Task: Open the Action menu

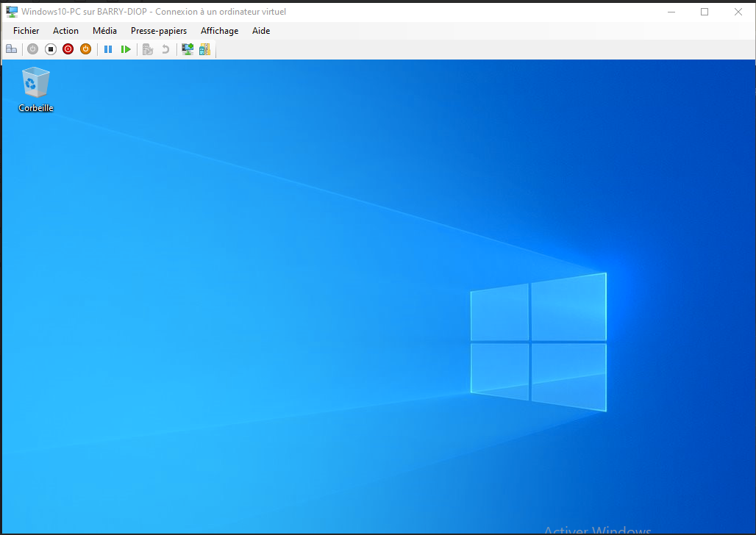Action: 65,31
